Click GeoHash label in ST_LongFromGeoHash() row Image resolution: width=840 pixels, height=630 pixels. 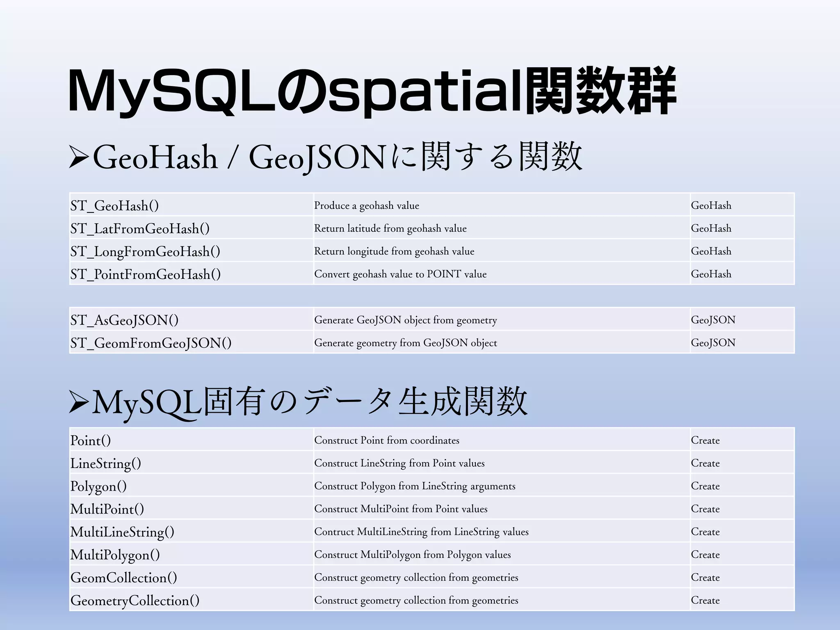[711, 251]
